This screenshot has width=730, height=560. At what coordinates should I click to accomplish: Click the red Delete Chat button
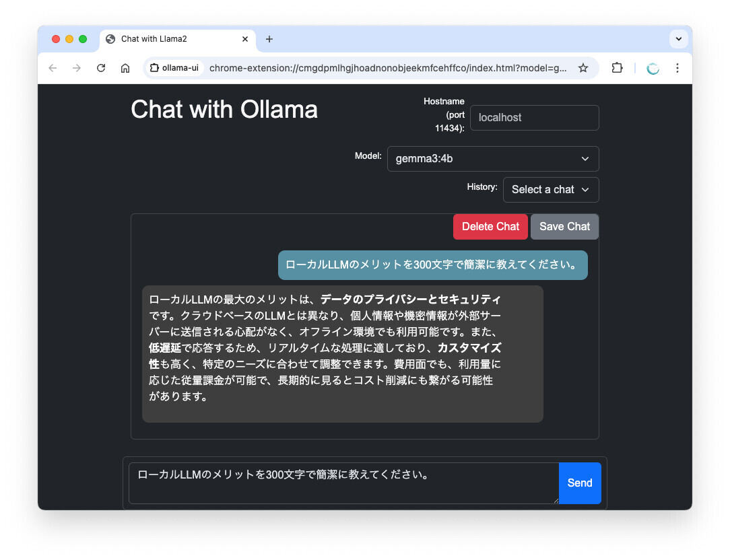click(490, 227)
